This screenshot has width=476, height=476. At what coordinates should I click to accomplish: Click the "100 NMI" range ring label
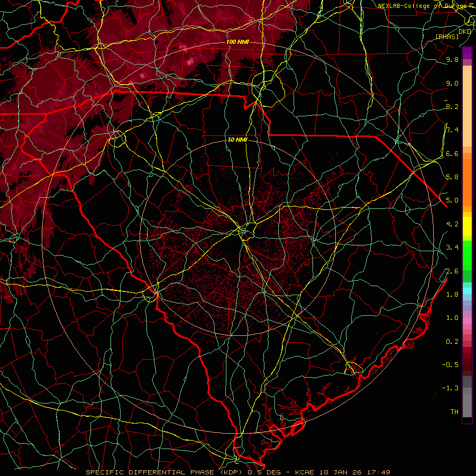coord(237,42)
